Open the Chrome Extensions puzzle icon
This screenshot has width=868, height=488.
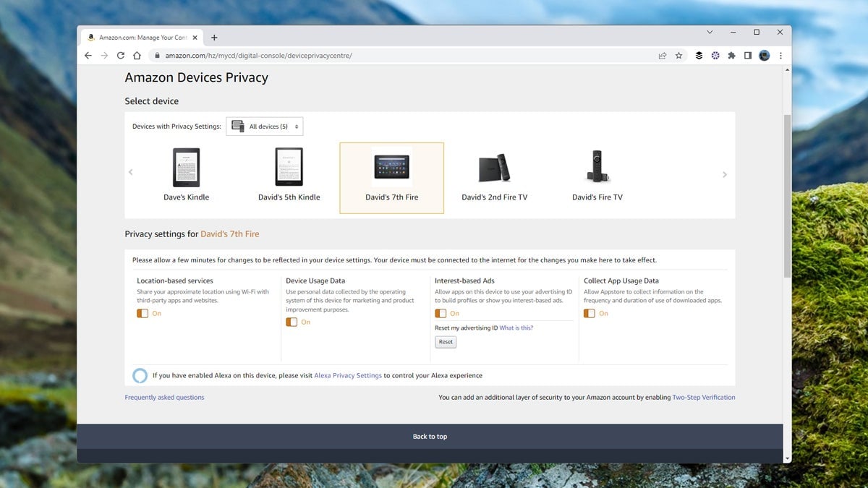(731, 55)
